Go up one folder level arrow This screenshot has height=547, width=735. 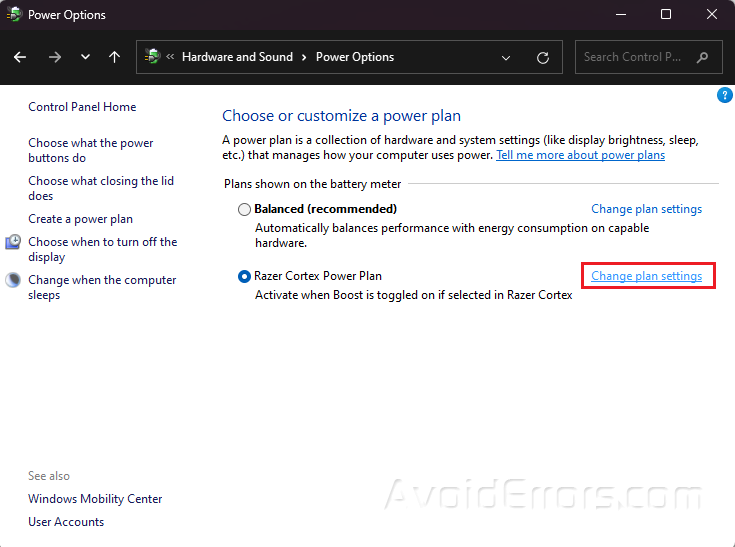point(114,57)
